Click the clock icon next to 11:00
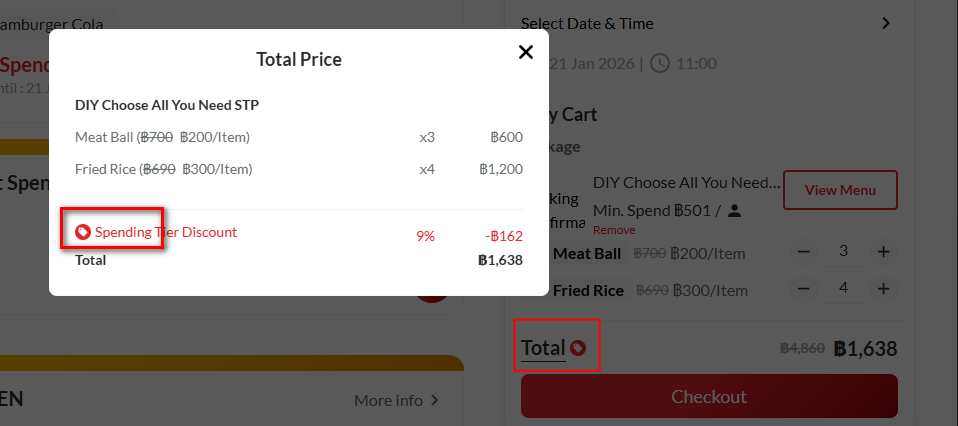 [x=660, y=63]
